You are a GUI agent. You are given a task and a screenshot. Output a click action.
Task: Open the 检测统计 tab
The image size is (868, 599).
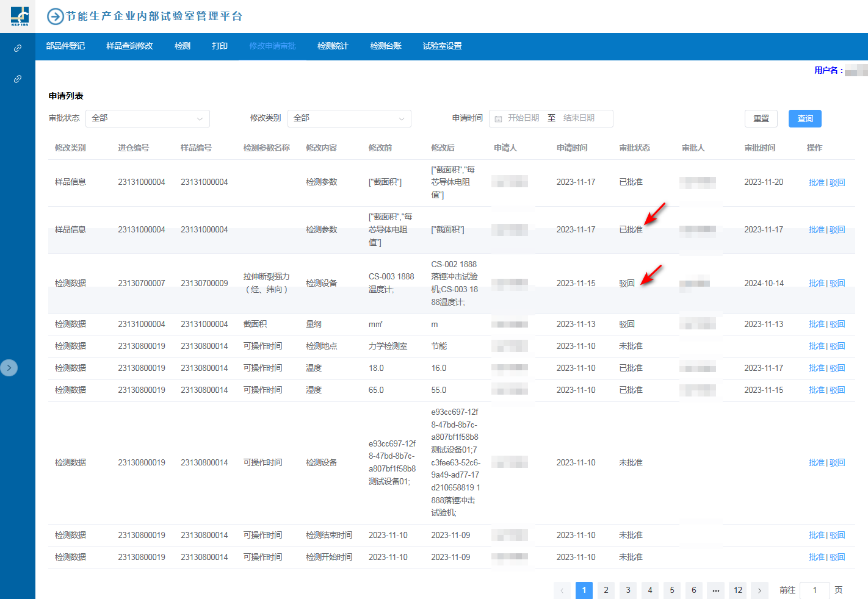click(x=333, y=46)
